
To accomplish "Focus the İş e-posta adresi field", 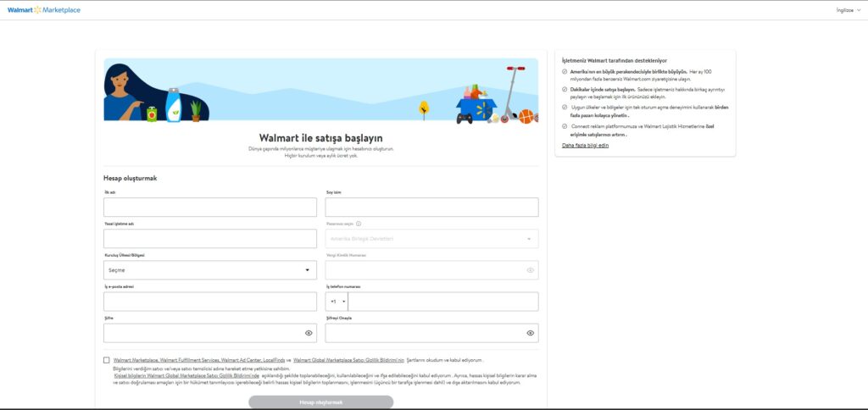I will 210,302.
